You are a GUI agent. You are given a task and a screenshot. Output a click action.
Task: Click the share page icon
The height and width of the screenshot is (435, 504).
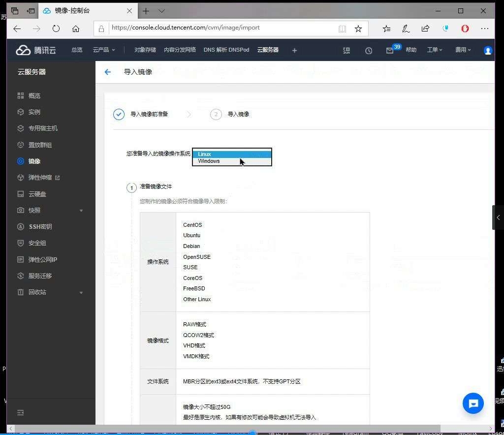[x=425, y=29]
